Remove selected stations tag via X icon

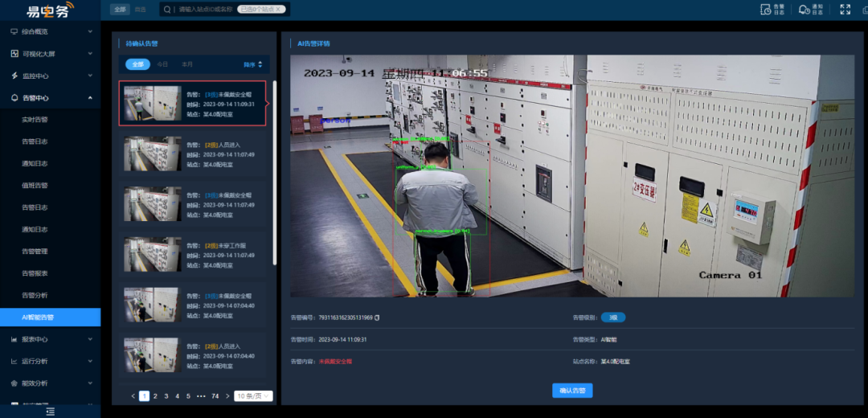click(279, 10)
